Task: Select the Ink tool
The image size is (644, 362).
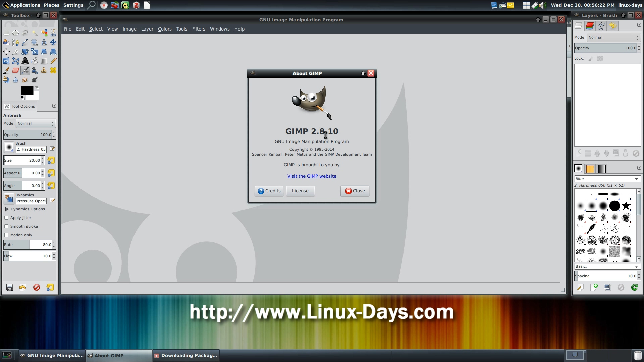Action: coord(35,70)
